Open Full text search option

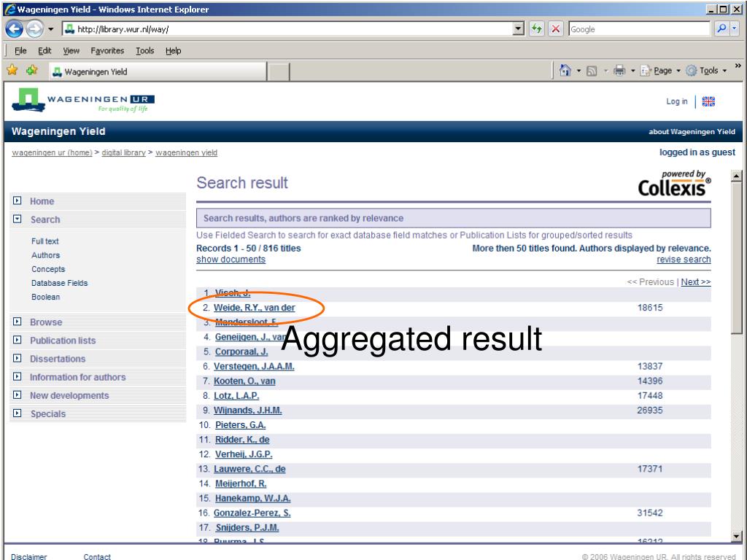point(45,241)
